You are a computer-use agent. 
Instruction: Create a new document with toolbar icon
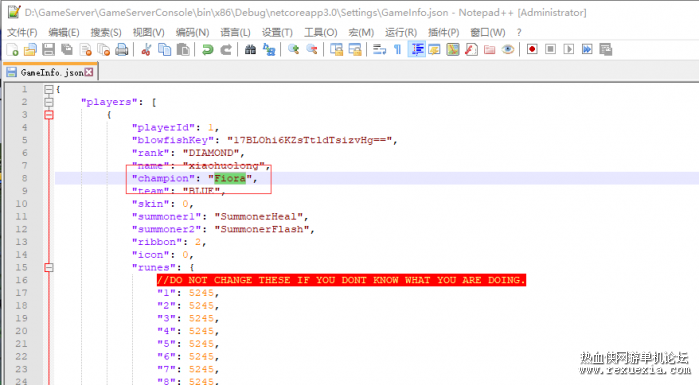pyautogui.click(x=12, y=49)
